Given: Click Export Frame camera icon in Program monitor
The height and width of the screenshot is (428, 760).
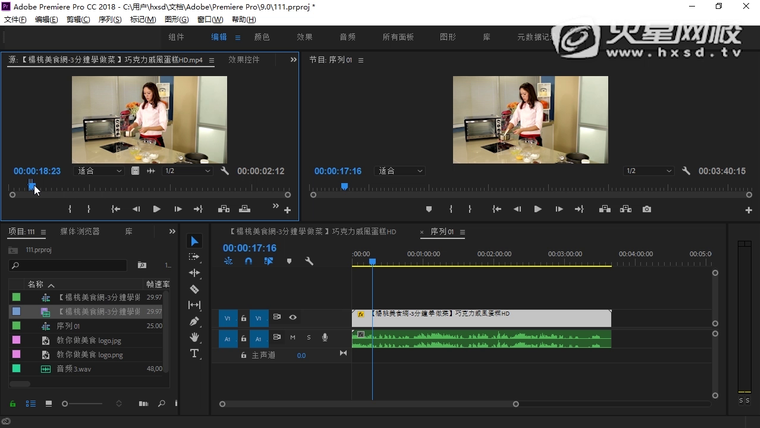Looking at the screenshot, I should click(x=647, y=209).
